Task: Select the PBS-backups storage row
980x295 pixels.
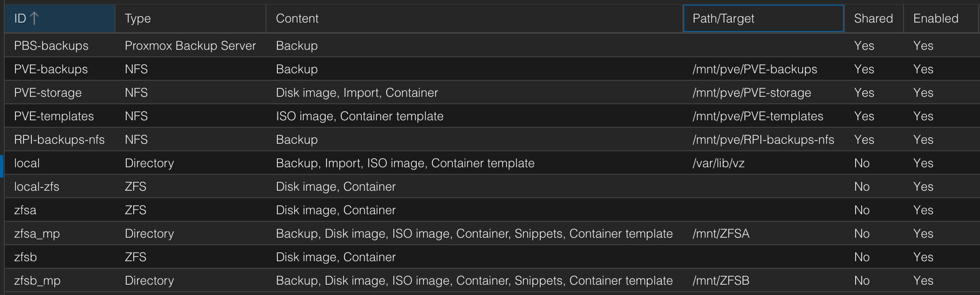Action: click(x=51, y=46)
